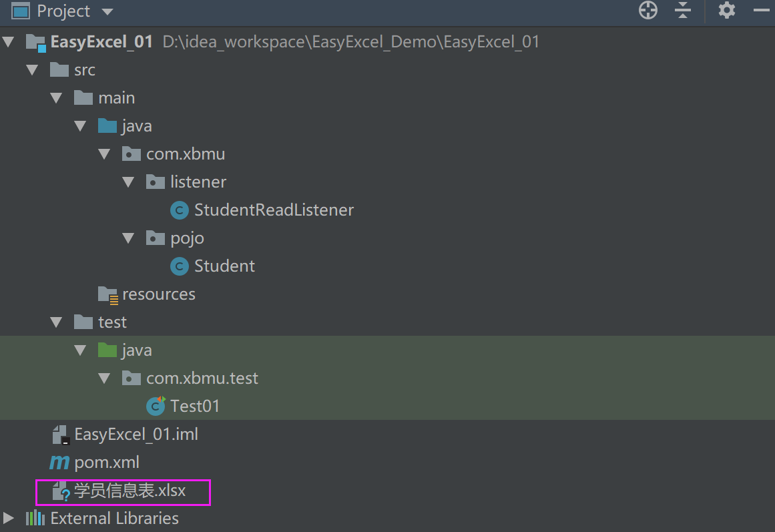Open the Test01 class

[195, 406]
